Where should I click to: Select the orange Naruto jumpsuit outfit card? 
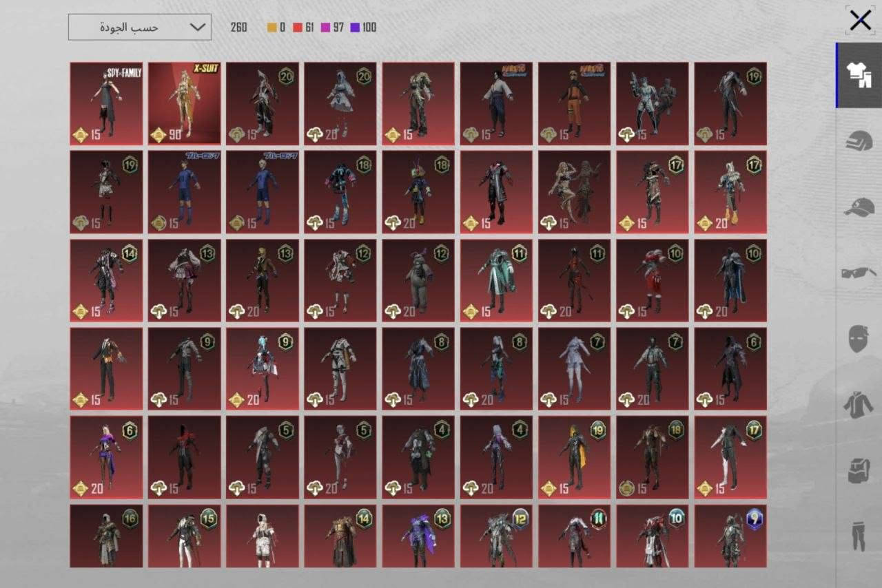575,103
